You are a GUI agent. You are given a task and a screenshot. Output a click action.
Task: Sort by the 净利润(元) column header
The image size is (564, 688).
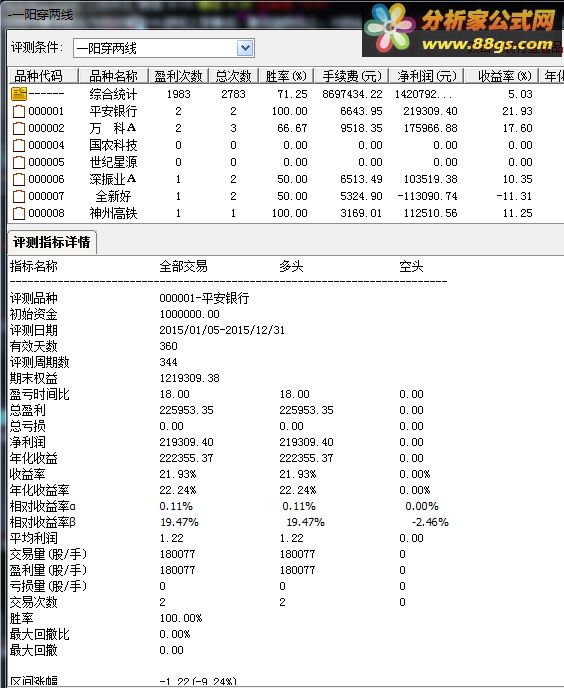[x=427, y=76]
